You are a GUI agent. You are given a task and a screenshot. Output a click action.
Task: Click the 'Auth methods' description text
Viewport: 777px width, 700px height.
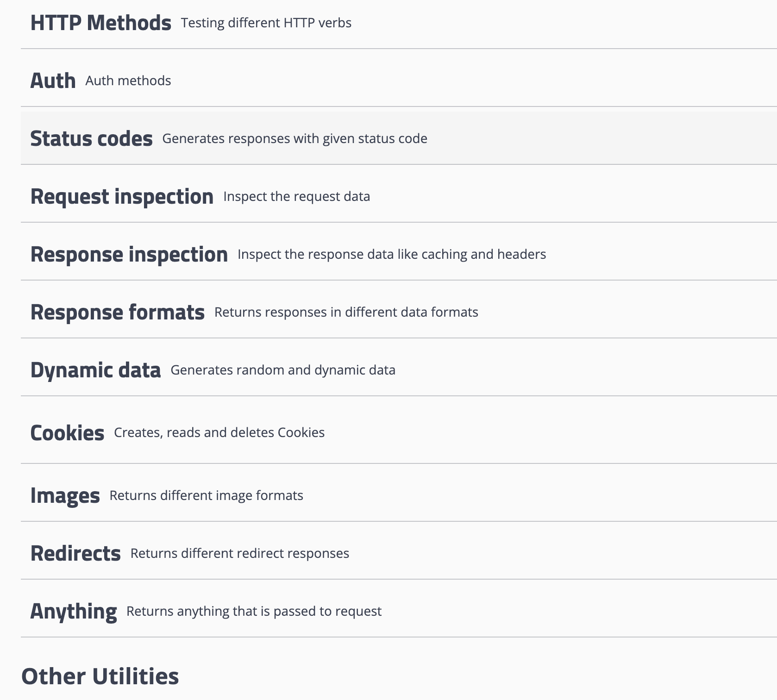click(x=128, y=81)
